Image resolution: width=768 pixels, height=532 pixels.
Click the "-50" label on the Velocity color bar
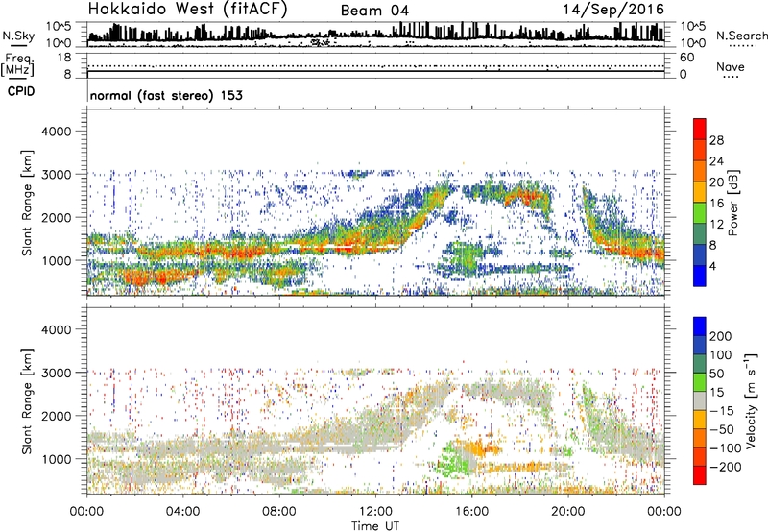click(722, 429)
